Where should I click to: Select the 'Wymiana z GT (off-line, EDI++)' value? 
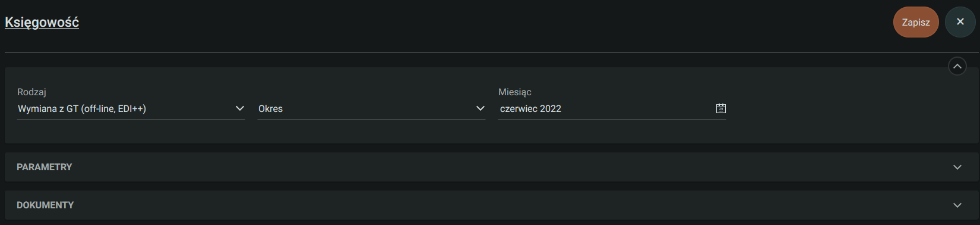point(82,109)
